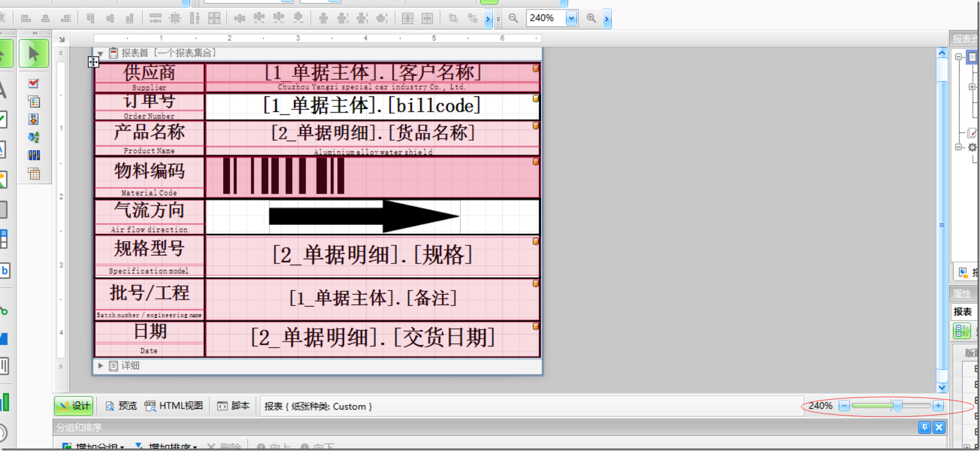Open the 增加分组 dropdown
Viewport: 980px width, 451px height.
click(121, 447)
